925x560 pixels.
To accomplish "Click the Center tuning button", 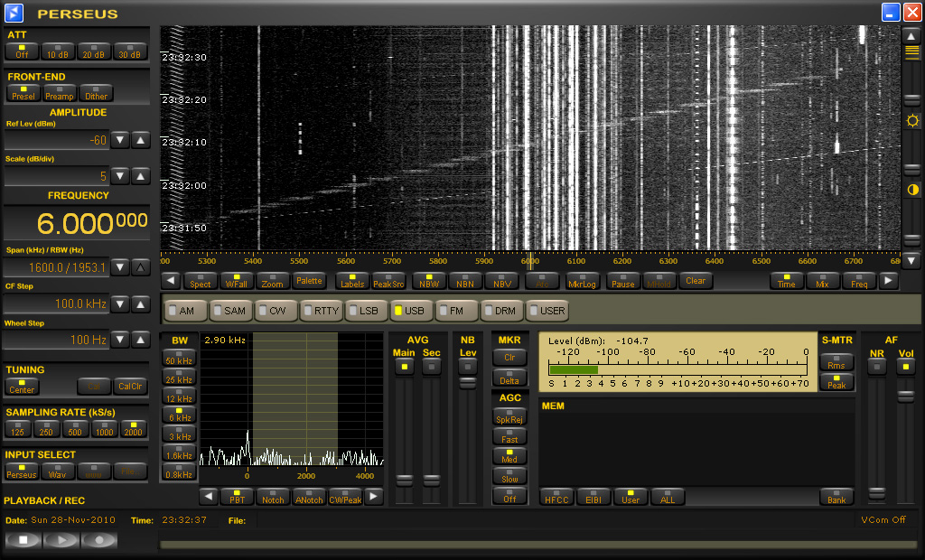I will click(x=22, y=387).
